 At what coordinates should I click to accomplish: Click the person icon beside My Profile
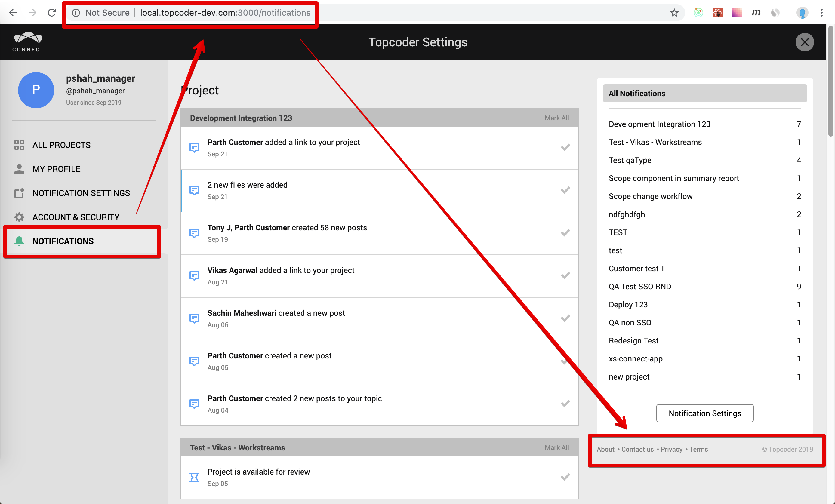[19, 169]
